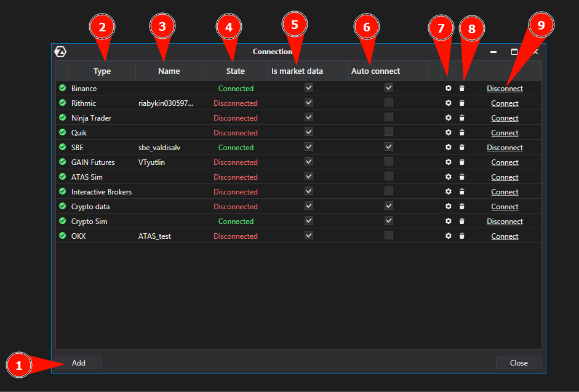
Task: Disable Auto connect for SBE
Action: click(388, 146)
